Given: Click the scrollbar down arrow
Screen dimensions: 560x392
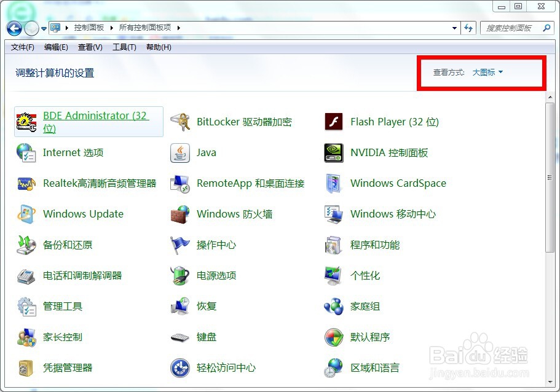Looking at the screenshot, I should (550, 382).
